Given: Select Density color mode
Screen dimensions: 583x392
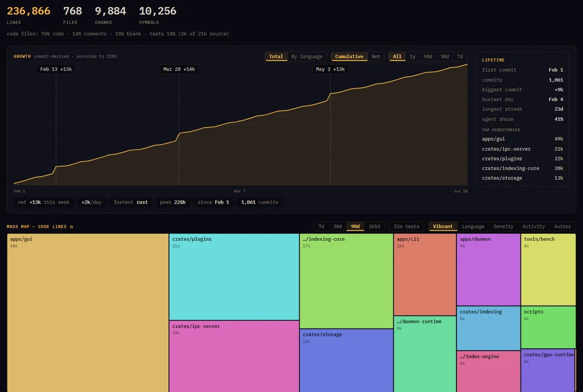Looking at the screenshot, I should tap(503, 226).
